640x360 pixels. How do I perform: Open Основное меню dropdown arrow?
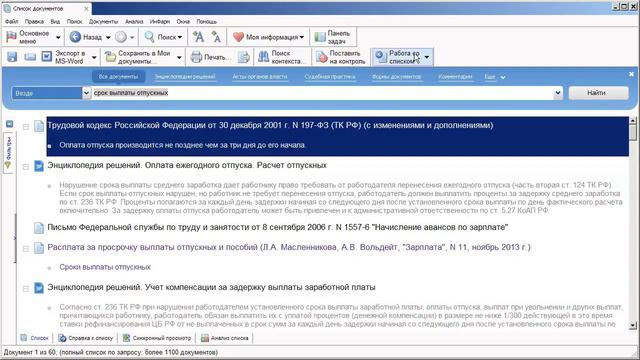click(58, 38)
